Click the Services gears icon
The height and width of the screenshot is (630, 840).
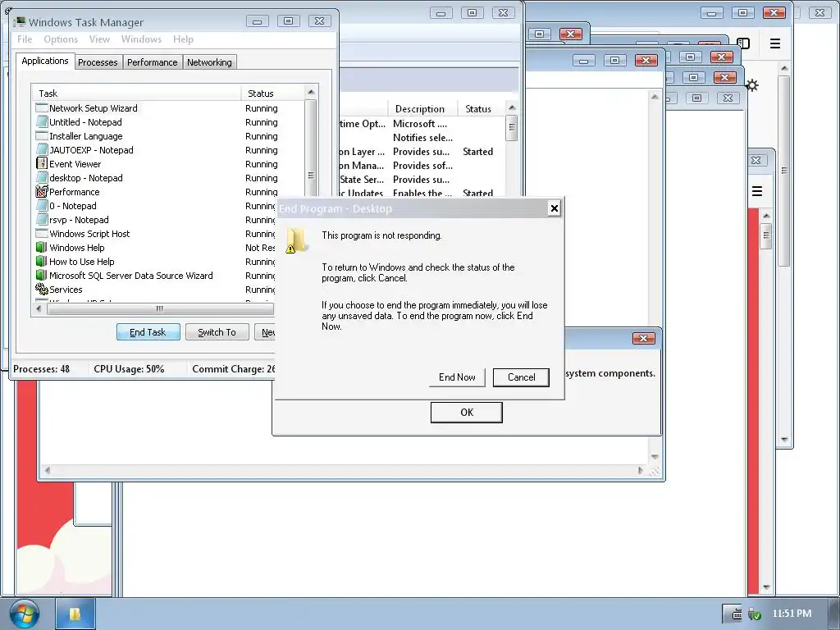click(42, 290)
